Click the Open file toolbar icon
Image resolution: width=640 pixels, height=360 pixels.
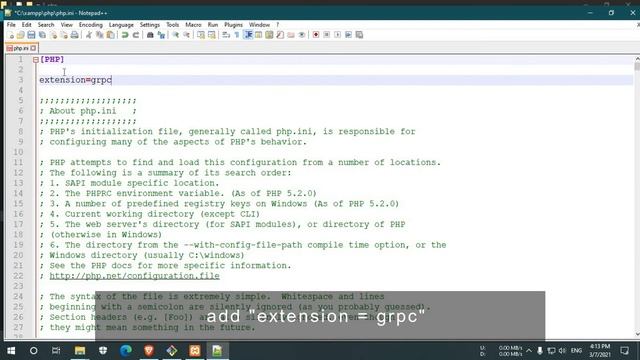tap(20, 35)
